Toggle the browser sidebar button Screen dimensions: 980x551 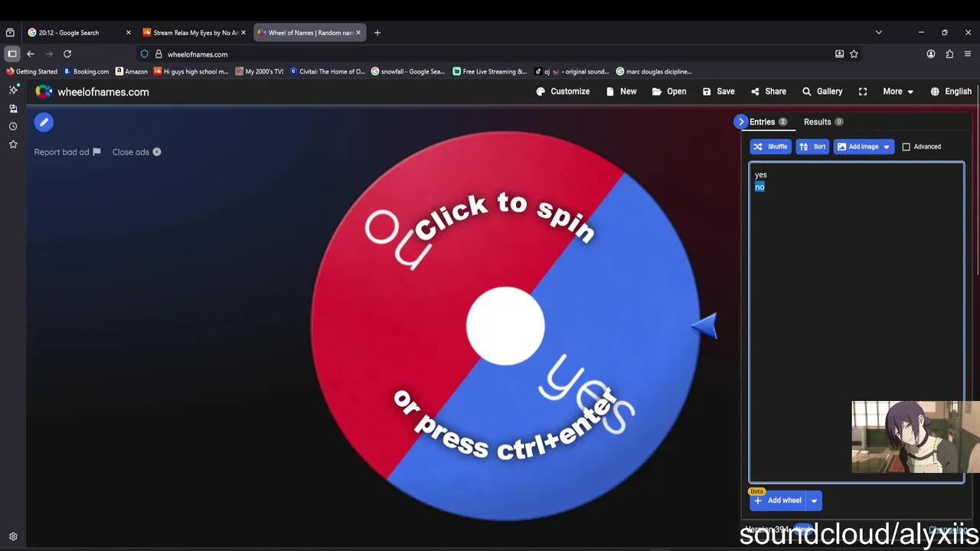[x=12, y=54]
